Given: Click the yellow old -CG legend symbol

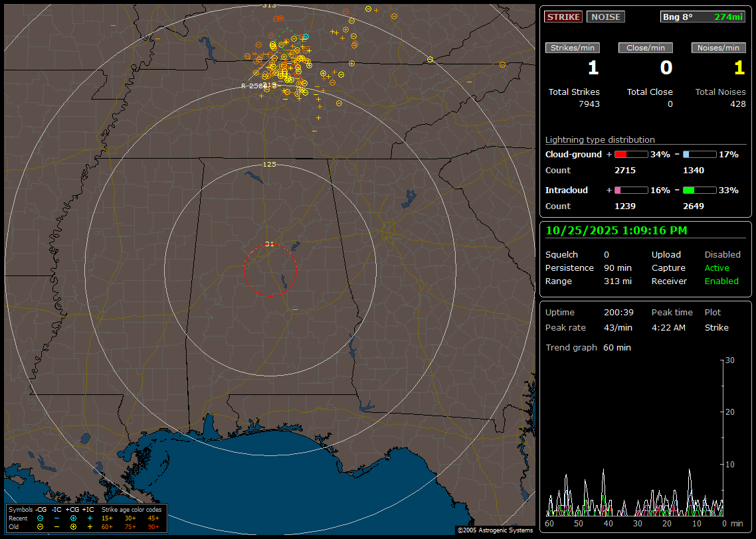Looking at the screenshot, I should click(x=41, y=526).
